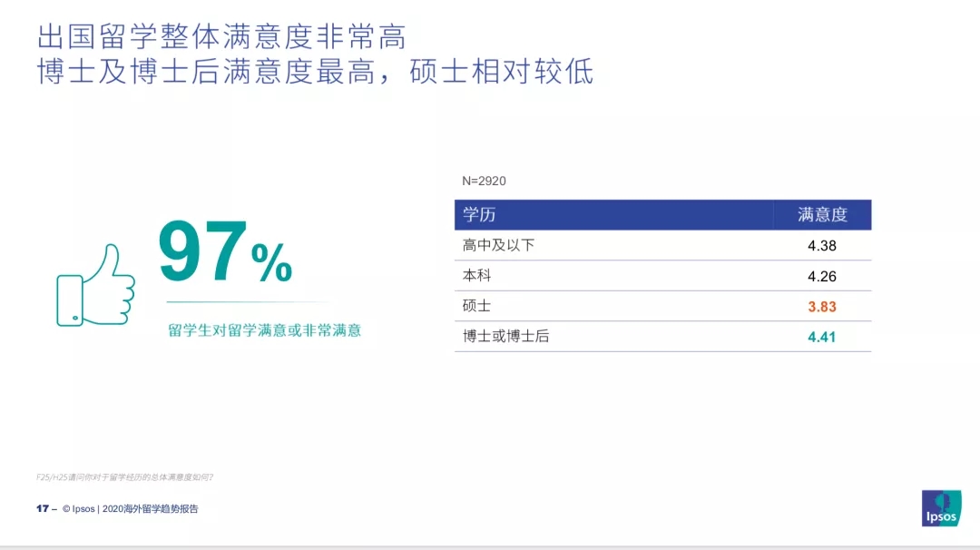
Task: Click the 本科 row label
Action: click(477, 276)
